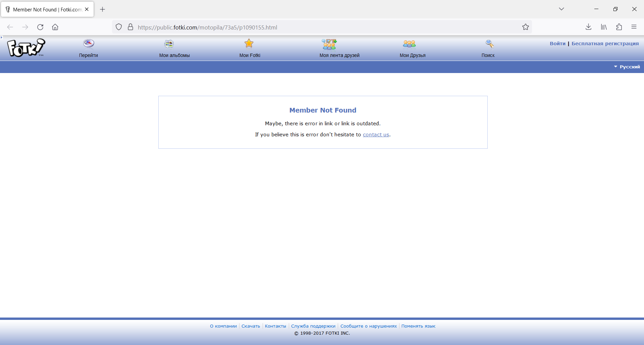Click the tracking protection shield icon
The width and height of the screenshot is (644, 345).
[x=119, y=27]
